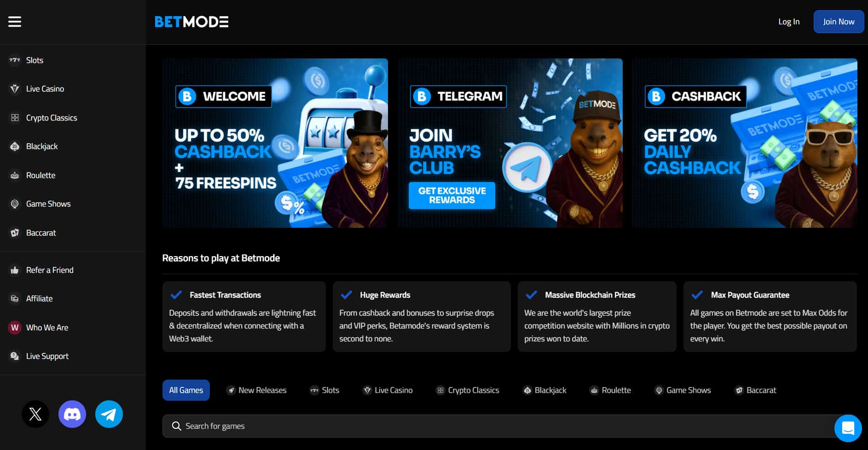Click the Huge Rewards heading

tap(385, 295)
